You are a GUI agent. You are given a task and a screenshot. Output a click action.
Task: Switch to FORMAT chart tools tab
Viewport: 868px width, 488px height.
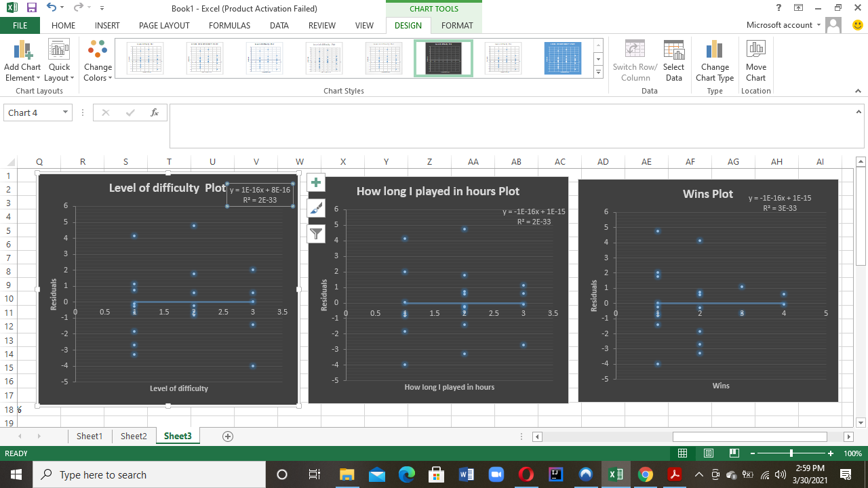click(x=457, y=25)
